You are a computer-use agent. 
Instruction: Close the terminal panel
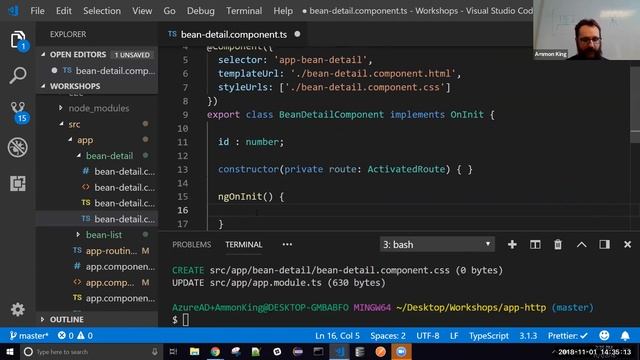[x=627, y=244]
